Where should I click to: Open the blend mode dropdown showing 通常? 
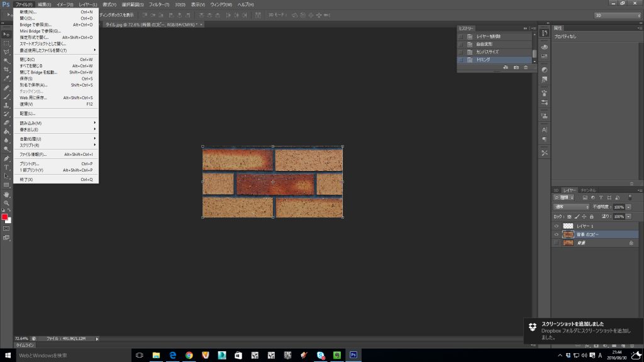coord(571,207)
